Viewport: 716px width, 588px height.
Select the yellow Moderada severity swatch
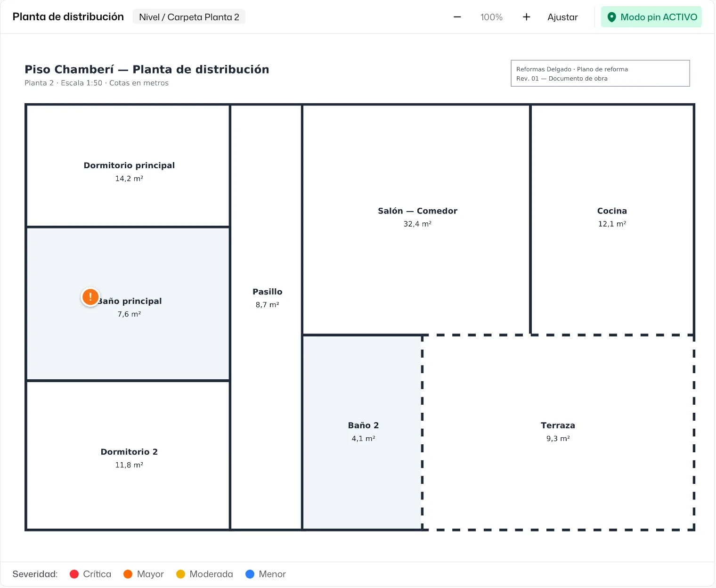(x=180, y=574)
